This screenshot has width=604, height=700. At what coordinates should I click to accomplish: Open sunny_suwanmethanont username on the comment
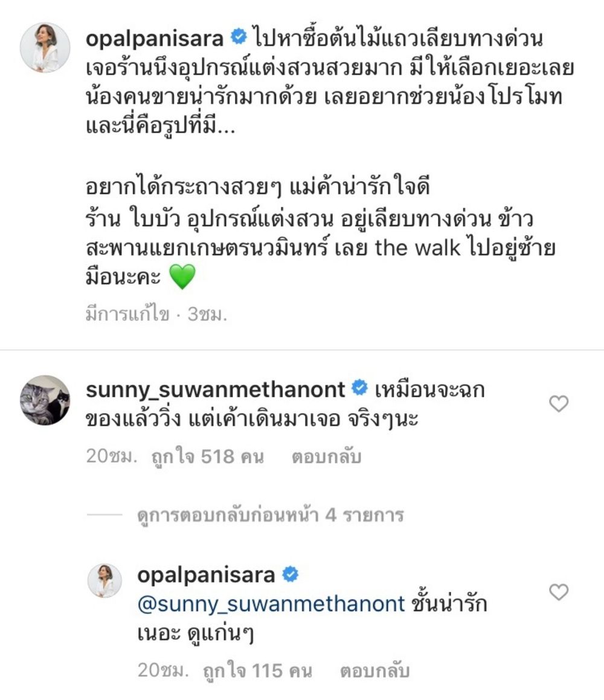click(216, 390)
